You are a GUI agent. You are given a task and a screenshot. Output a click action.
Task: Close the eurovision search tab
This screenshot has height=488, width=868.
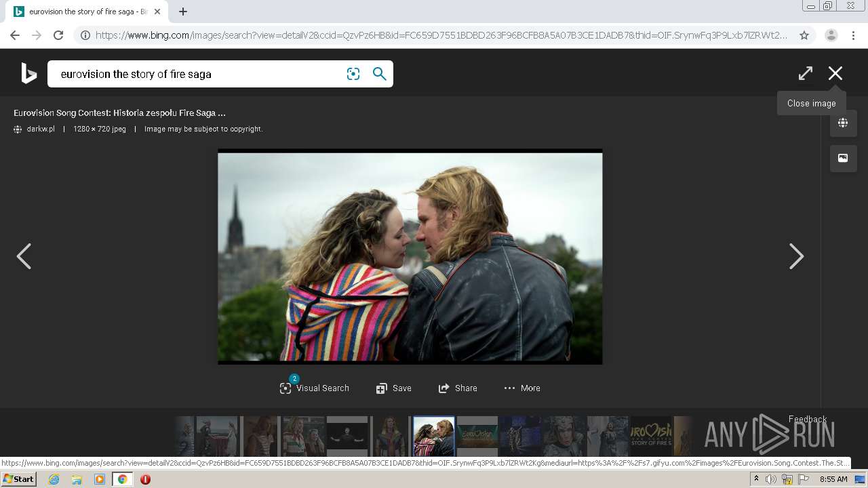(x=157, y=12)
